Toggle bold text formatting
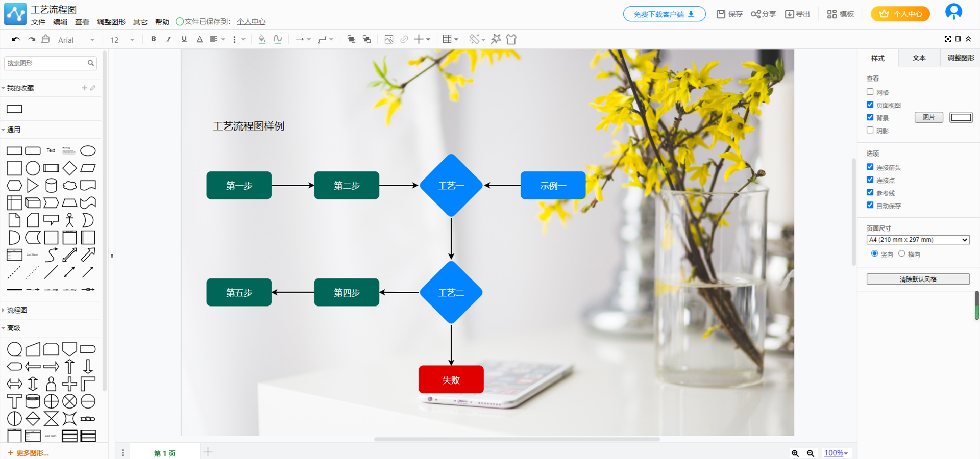 tap(154, 39)
